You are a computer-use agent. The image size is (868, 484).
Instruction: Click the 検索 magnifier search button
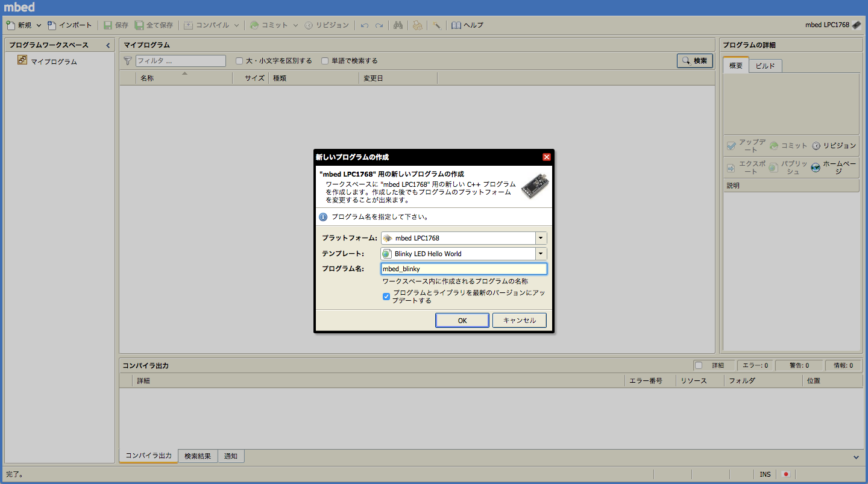[694, 61]
